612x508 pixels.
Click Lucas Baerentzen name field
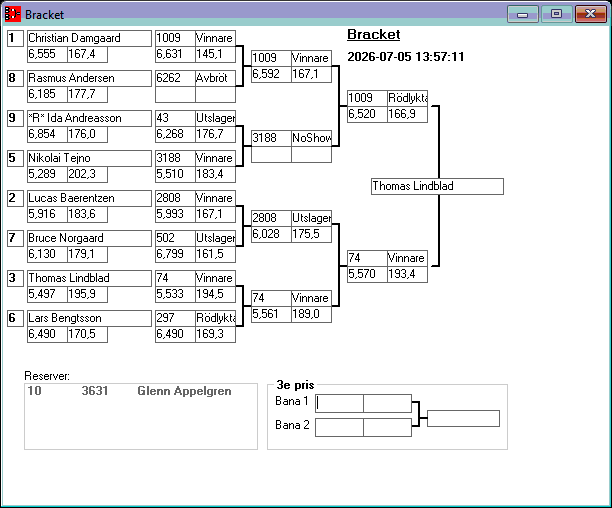(89, 198)
